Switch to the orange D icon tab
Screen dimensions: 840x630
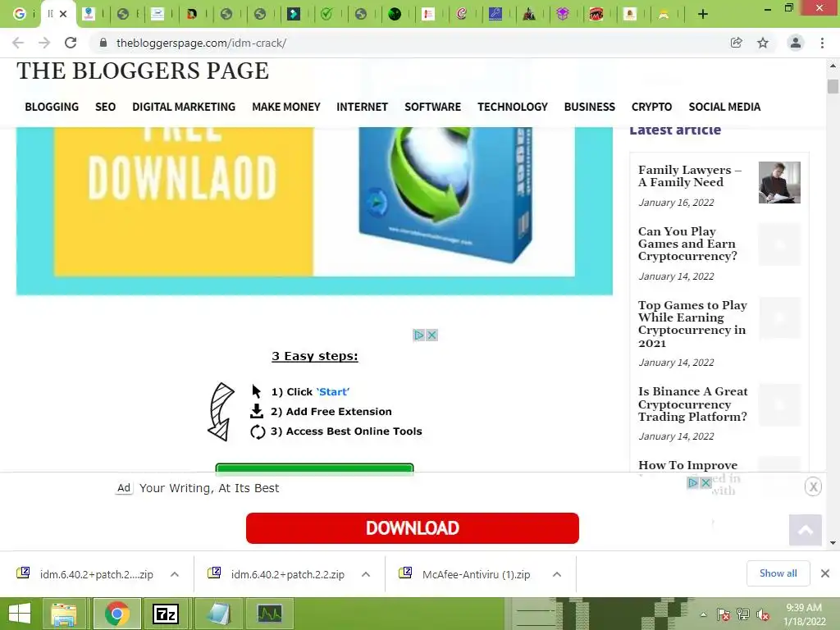[192, 14]
